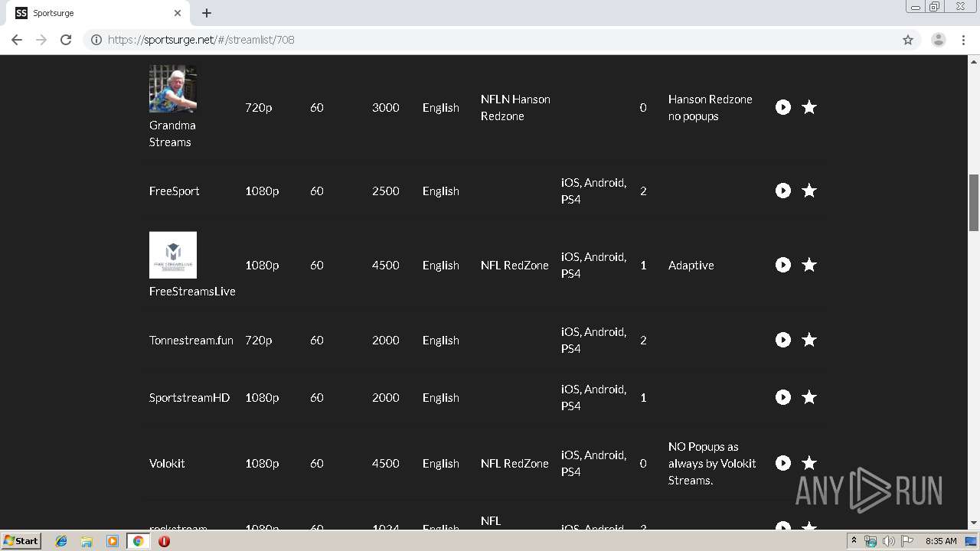
Task: Click Tonnestream.fun's 720p resolution
Action: point(259,340)
